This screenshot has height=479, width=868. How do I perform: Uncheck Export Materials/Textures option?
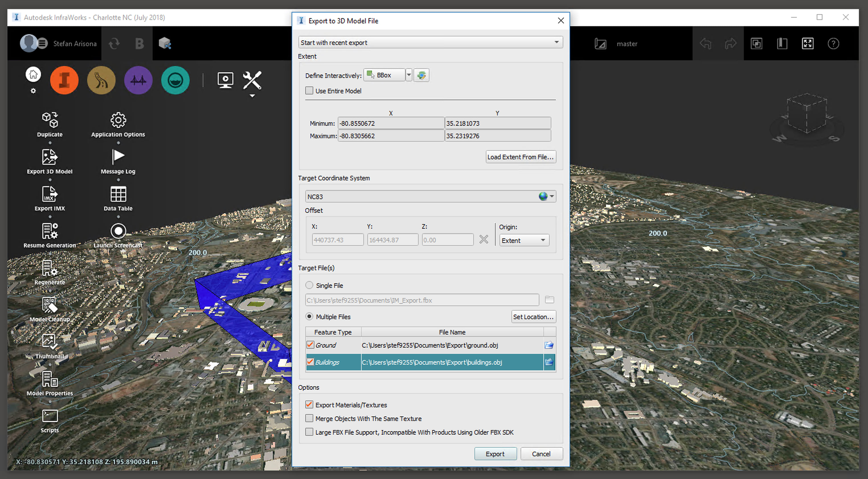click(309, 404)
